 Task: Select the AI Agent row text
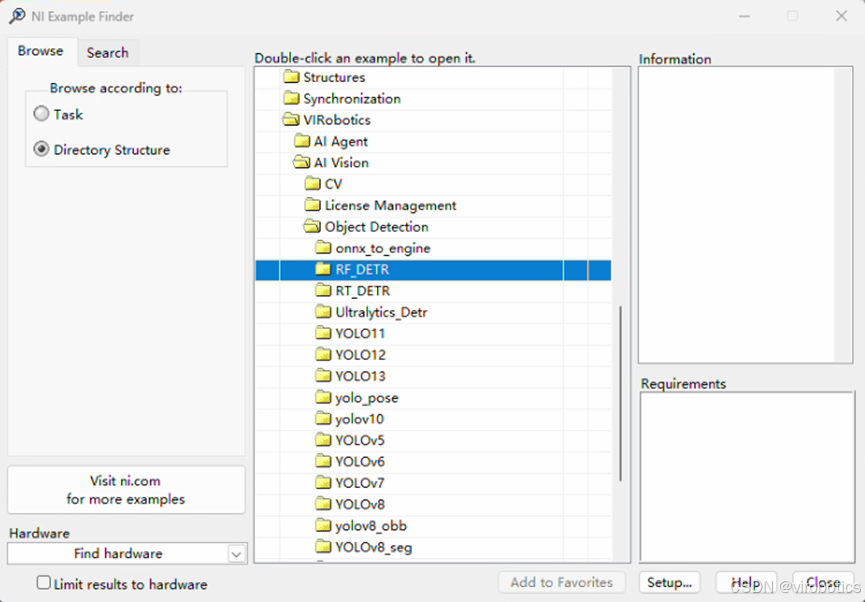coord(341,142)
